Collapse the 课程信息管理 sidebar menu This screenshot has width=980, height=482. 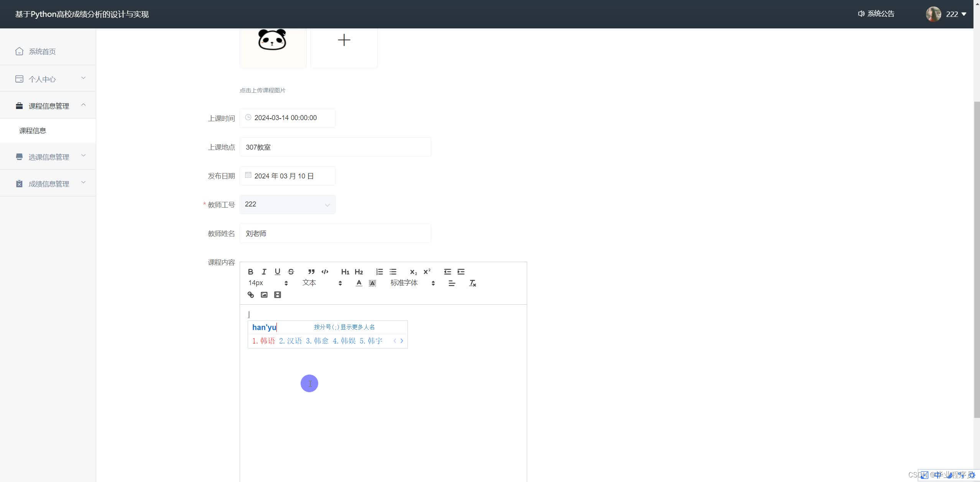[48, 106]
